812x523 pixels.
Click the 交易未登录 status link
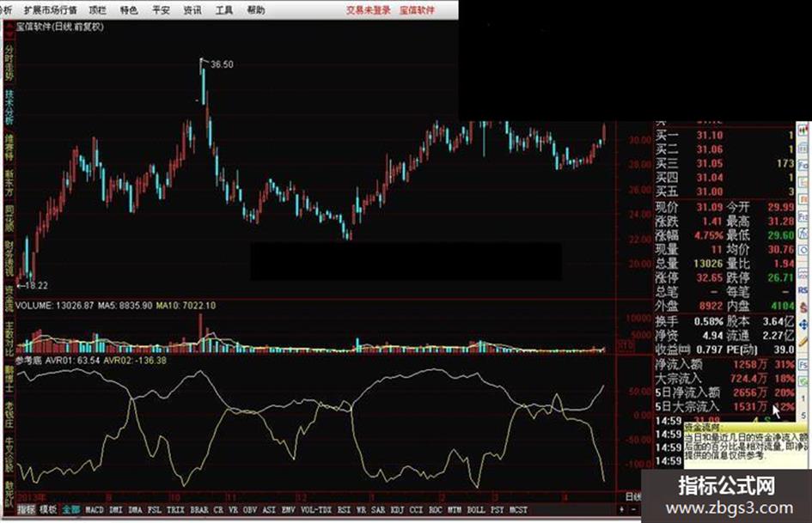pyautogui.click(x=369, y=9)
